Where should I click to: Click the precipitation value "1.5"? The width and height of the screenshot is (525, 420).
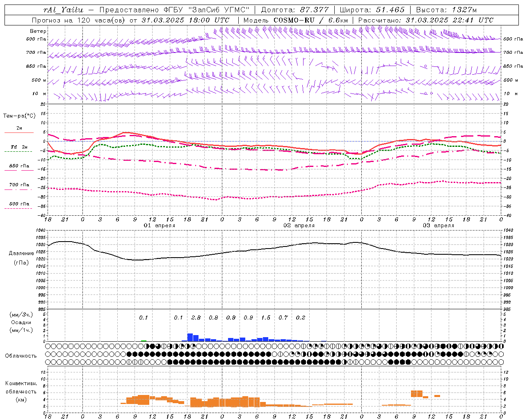point(266,317)
